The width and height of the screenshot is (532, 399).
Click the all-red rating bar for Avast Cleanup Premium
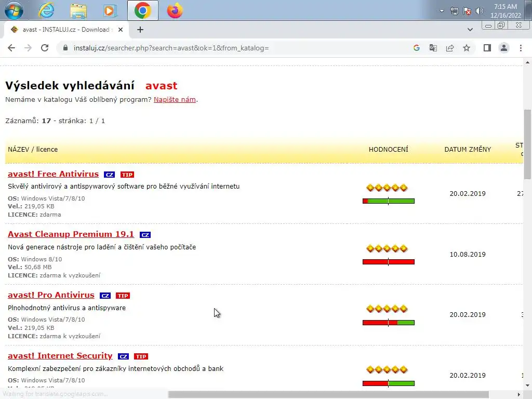point(389,262)
